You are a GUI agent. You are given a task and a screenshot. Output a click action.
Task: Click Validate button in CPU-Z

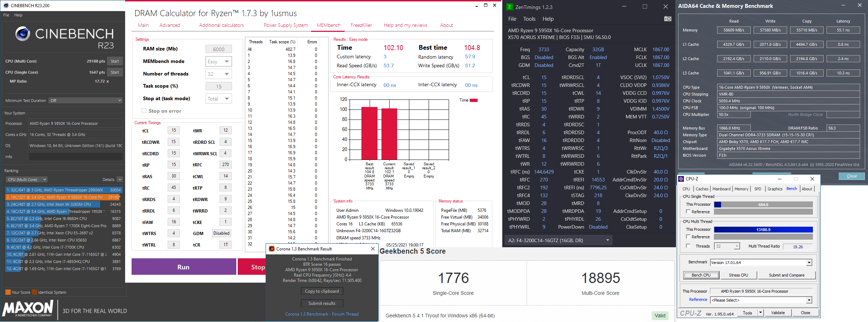tap(778, 313)
